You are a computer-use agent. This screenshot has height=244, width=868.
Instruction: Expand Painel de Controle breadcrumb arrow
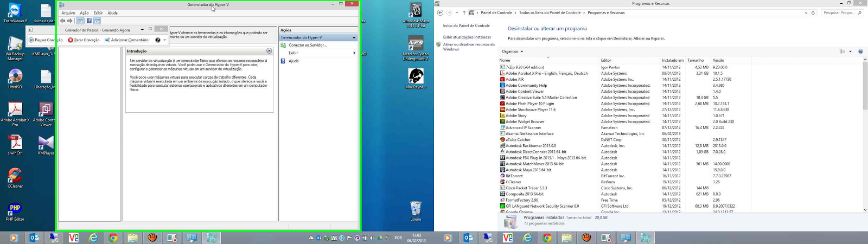pos(515,12)
